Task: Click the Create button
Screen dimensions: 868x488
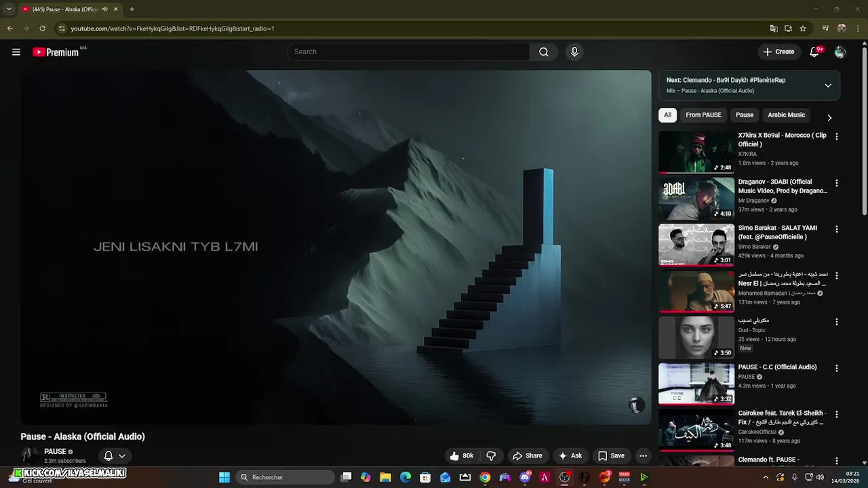Action: click(x=778, y=52)
